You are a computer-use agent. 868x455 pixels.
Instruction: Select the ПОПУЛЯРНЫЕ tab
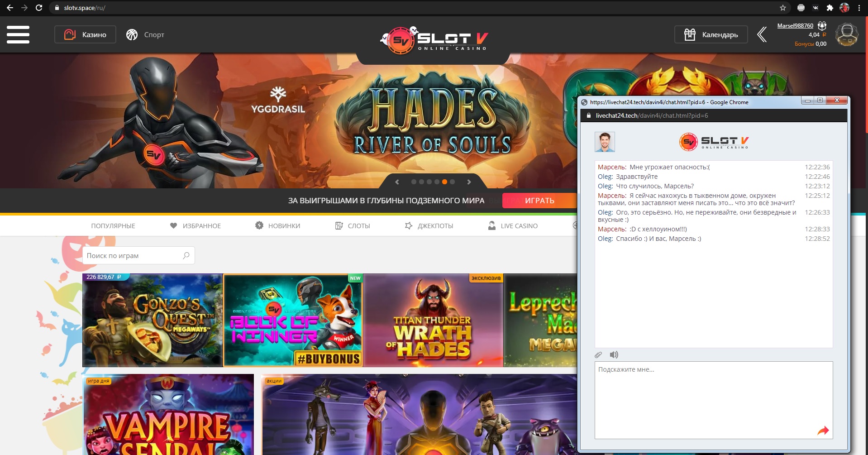(113, 226)
